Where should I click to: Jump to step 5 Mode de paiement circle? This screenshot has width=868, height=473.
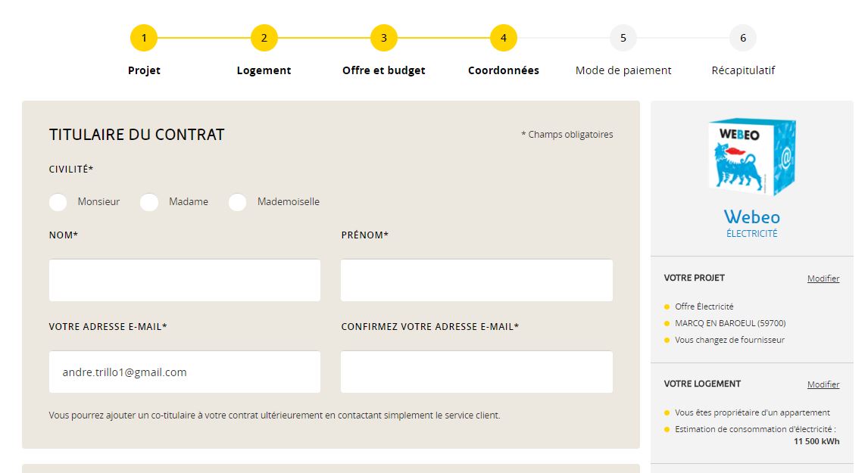click(623, 38)
